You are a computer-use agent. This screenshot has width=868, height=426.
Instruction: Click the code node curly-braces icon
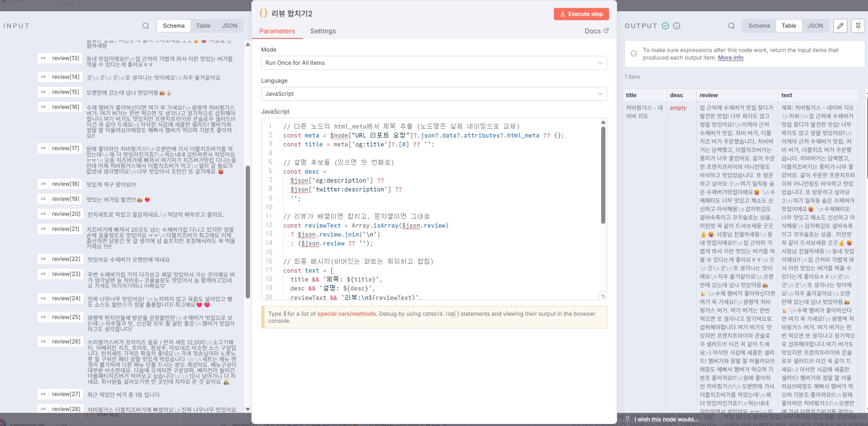264,13
